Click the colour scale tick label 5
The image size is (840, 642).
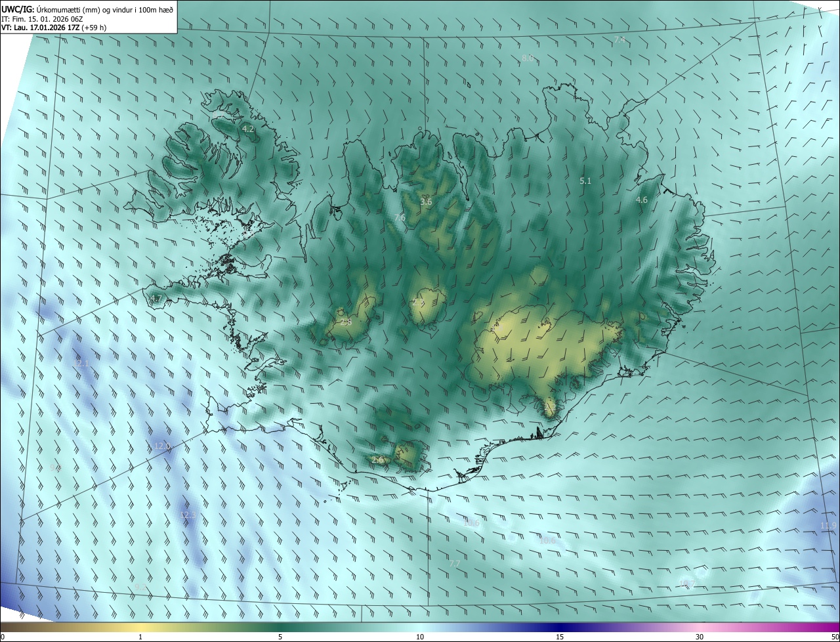(x=280, y=637)
